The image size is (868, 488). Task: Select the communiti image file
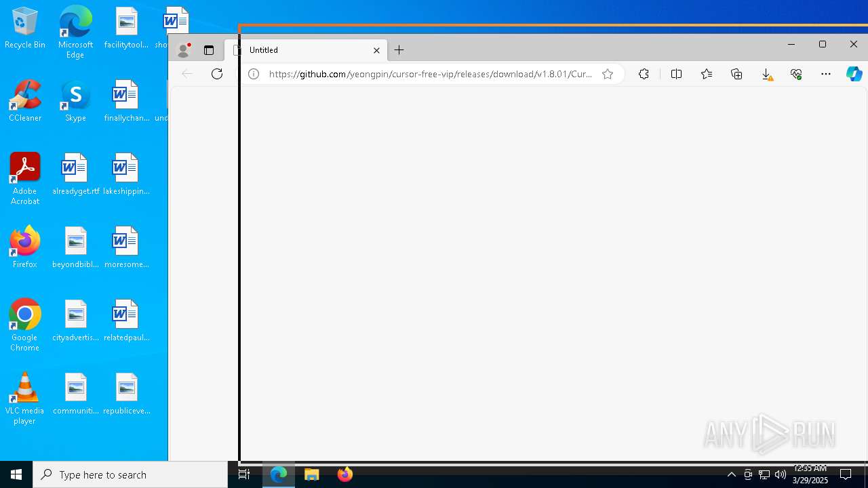coord(75,394)
